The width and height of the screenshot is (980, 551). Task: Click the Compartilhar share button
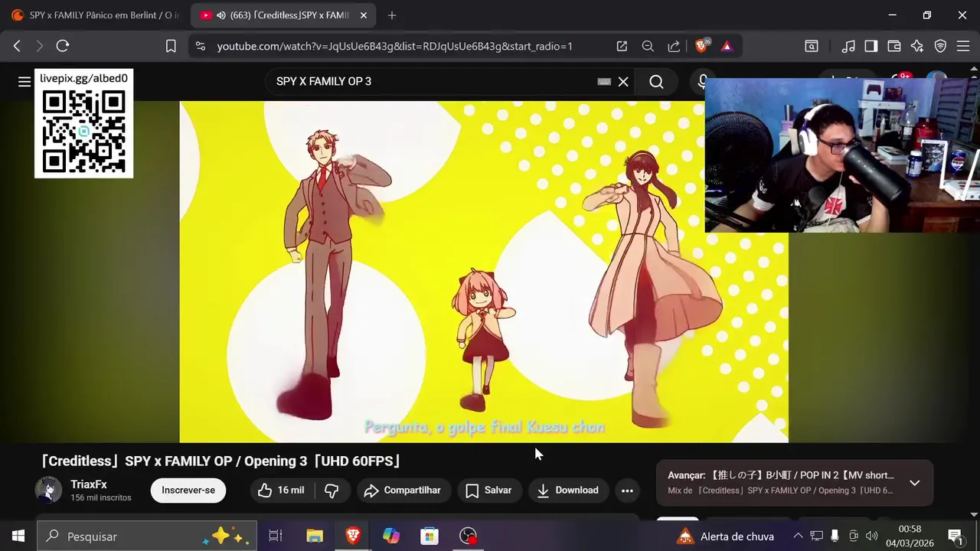pyautogui.click(x=403, y=490)
